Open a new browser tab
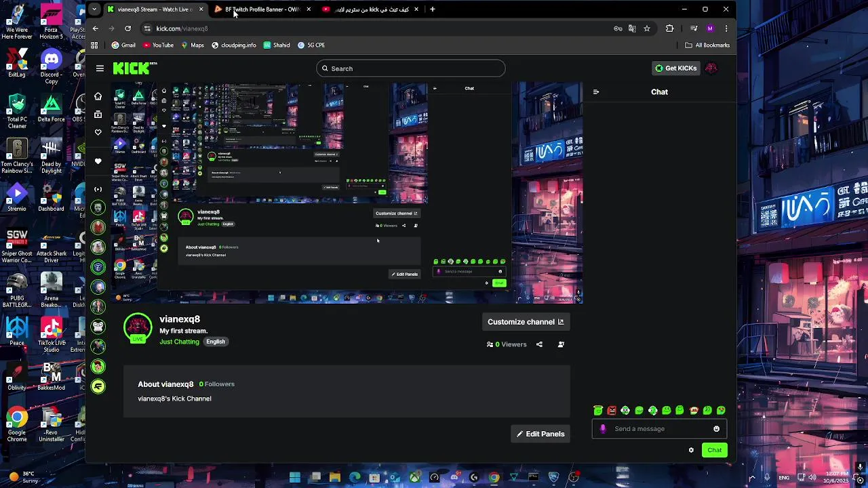Image resolution: width=868 pixels, height=488 pixels. 433,9
